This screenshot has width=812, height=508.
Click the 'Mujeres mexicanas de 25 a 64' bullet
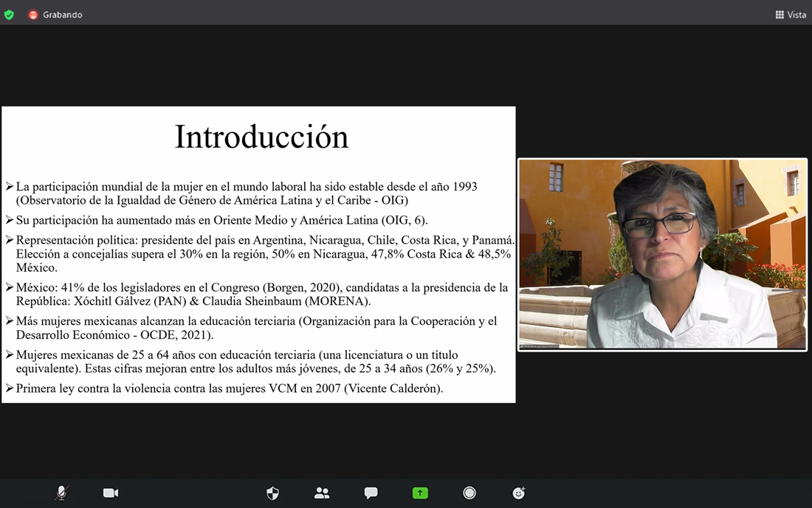[251, 362]
